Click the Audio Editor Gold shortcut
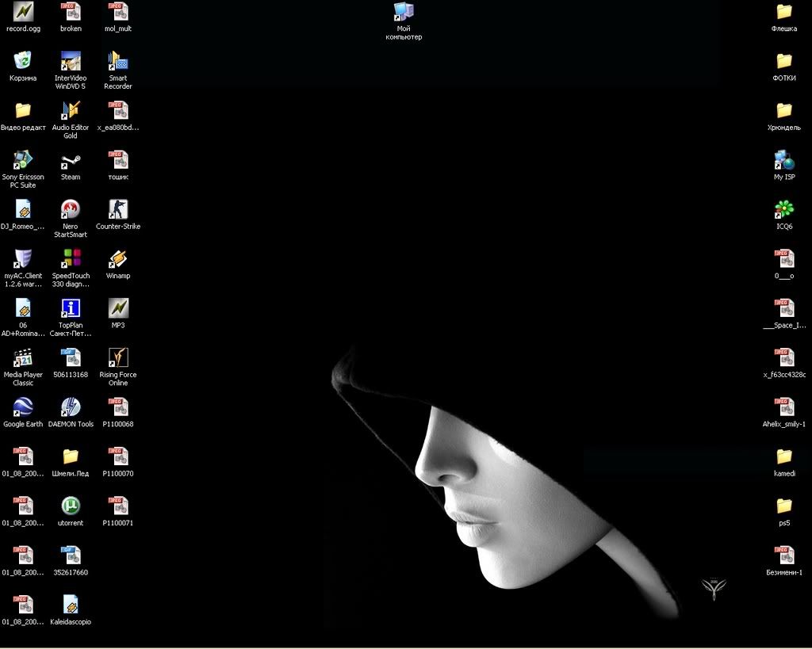 71,111
